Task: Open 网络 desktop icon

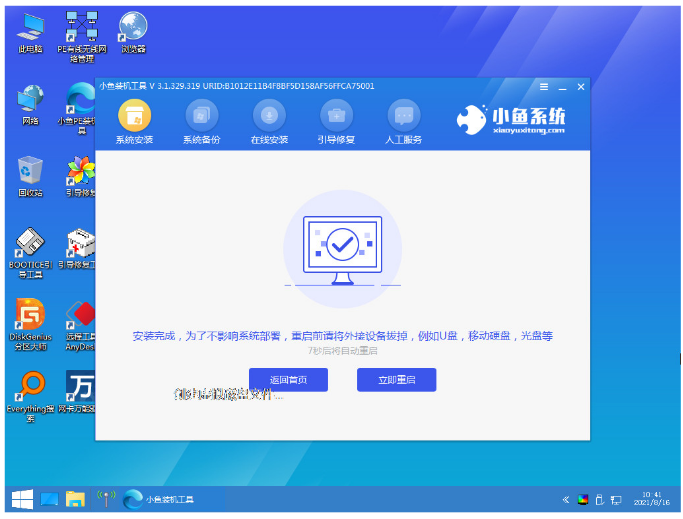Action: tap(30, 105)
